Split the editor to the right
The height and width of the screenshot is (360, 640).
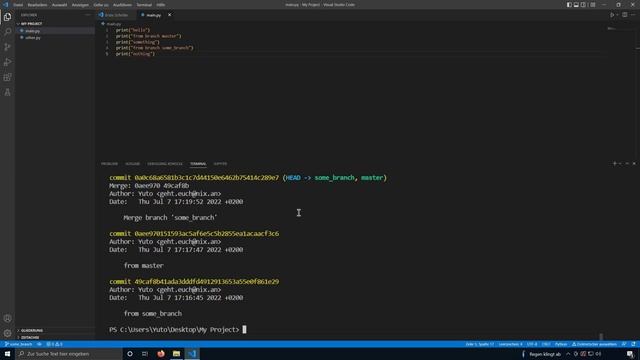[624, 15]
